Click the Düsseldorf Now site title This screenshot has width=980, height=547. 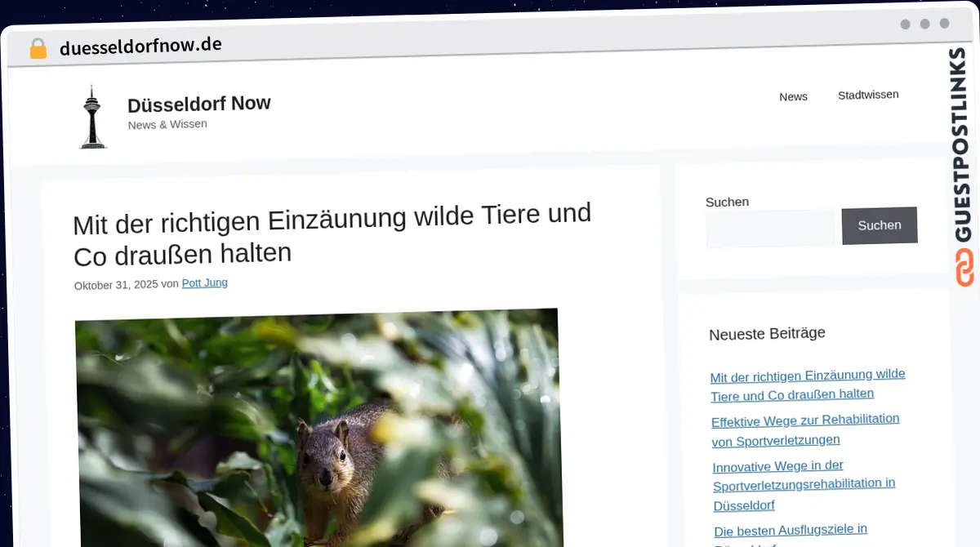coord(199,103)
